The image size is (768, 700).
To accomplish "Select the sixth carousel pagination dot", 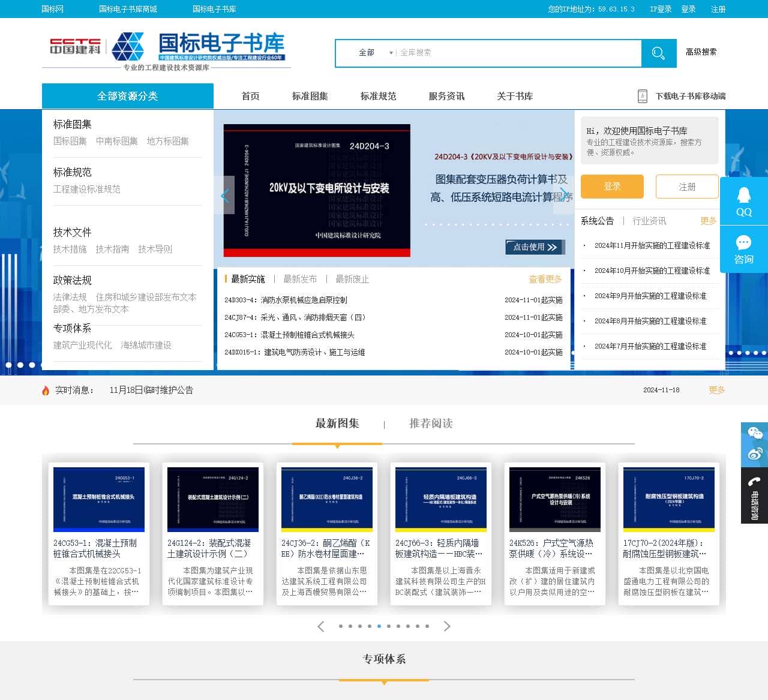I will click(x=388, y=626).
